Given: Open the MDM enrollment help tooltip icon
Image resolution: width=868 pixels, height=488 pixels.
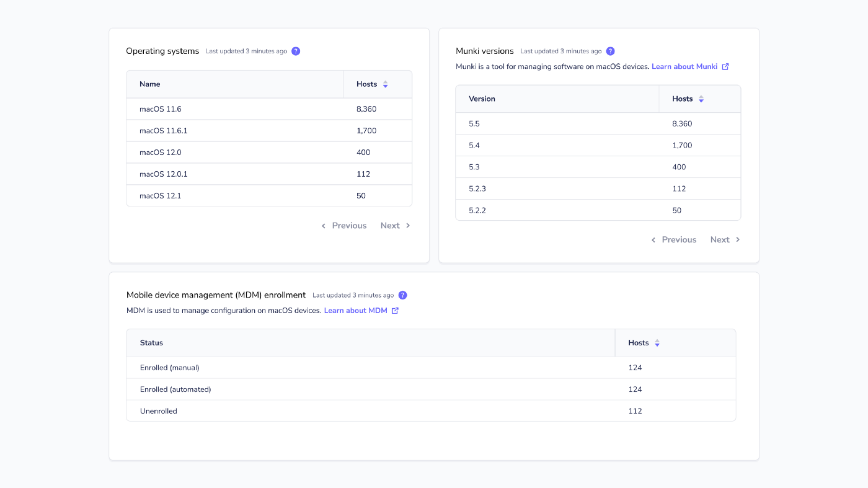Looking at the screenshot, I should click(403, 295).
